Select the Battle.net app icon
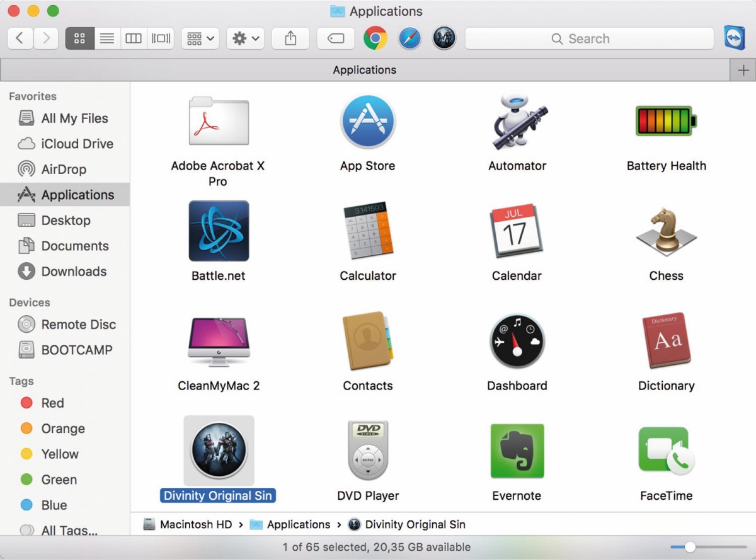Viewport: 756px width, 559px height. click(x=219, y=231)
